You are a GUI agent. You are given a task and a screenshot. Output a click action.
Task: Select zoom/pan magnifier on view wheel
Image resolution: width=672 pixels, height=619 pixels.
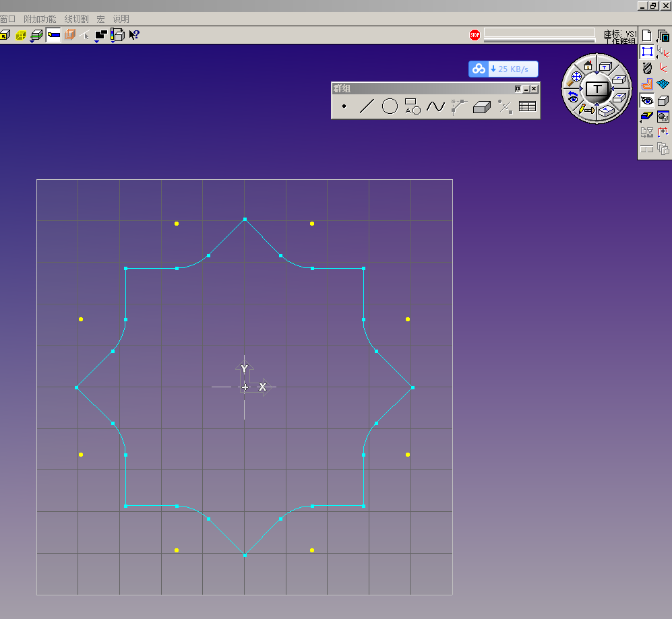coord(576,78)
